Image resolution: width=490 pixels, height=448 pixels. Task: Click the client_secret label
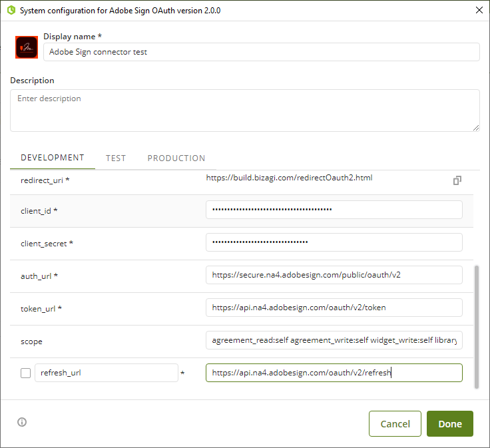pyautogui.click(x=47, y=244)
